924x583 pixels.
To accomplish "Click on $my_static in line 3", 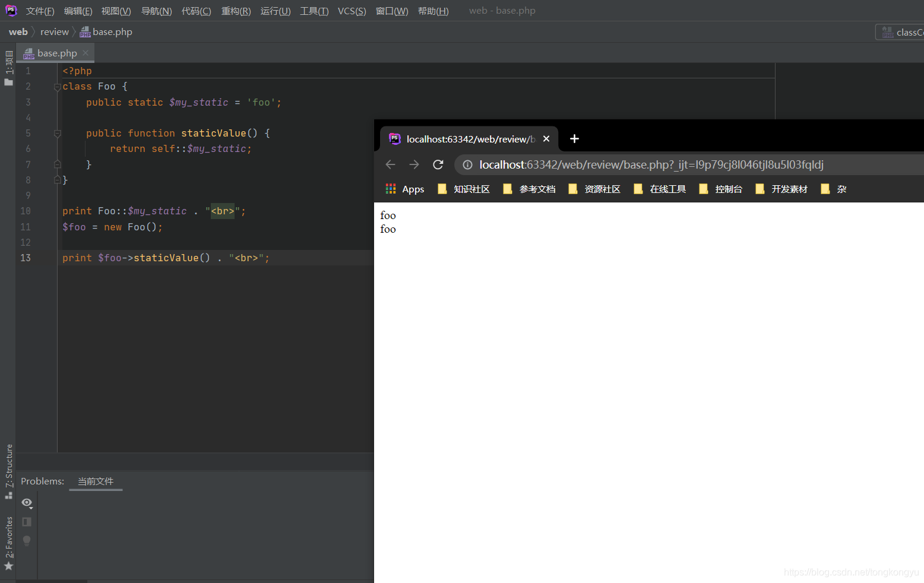I will [x=199, y=102].
